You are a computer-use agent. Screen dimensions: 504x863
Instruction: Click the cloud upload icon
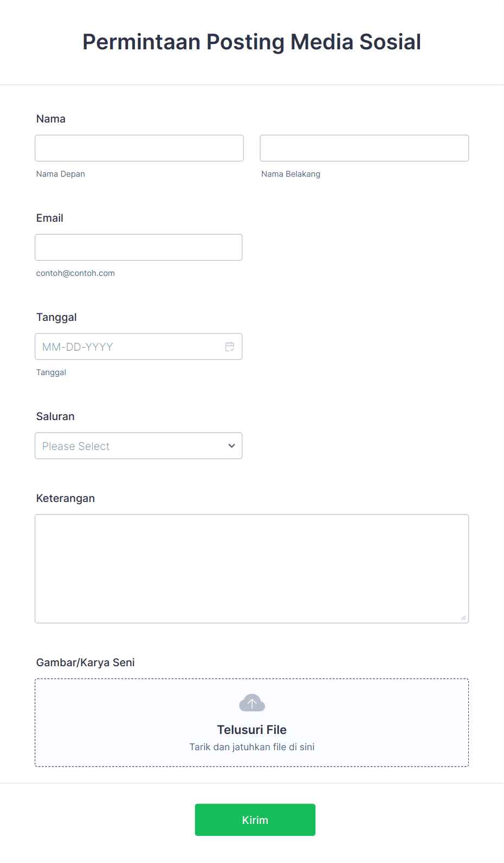tap(252, 703)
